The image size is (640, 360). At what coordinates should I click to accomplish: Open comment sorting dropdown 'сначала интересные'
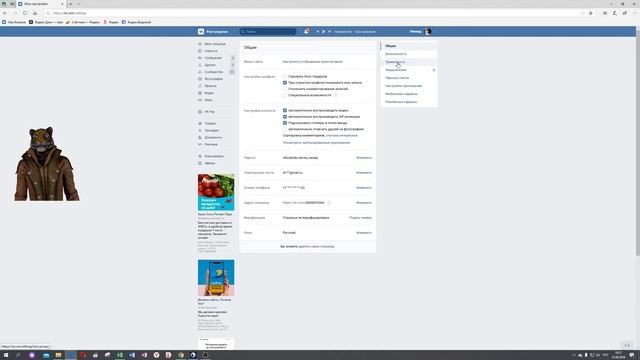coord(342,135)
